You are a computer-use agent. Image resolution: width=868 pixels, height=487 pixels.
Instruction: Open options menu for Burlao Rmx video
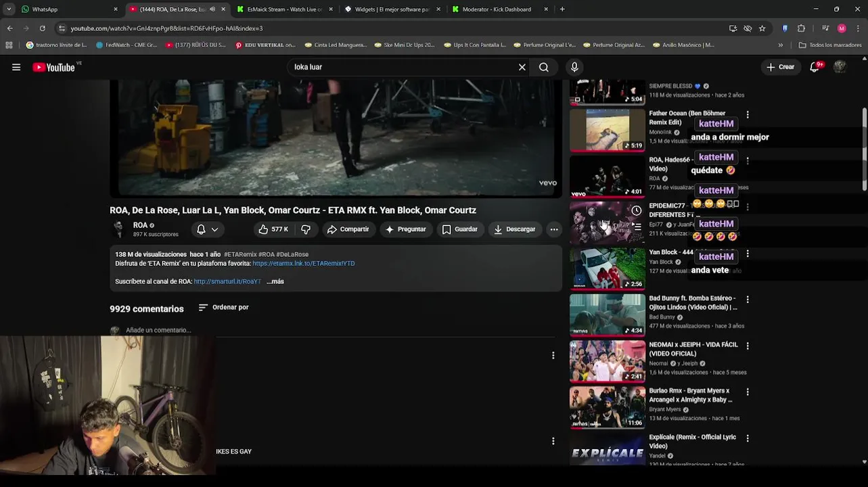coord(748,392)
